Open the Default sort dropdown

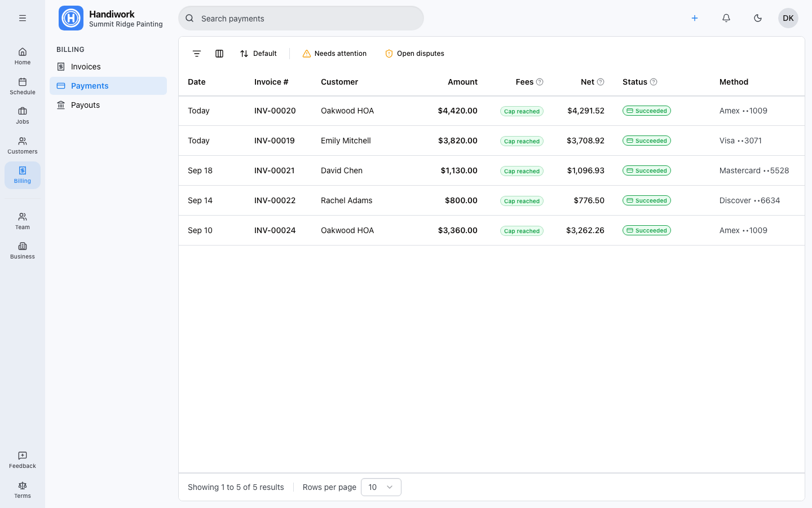coord(258,54)
